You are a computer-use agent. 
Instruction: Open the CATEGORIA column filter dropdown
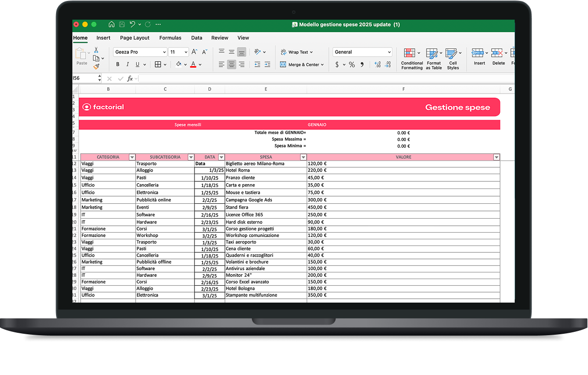(x=133, y=157)
